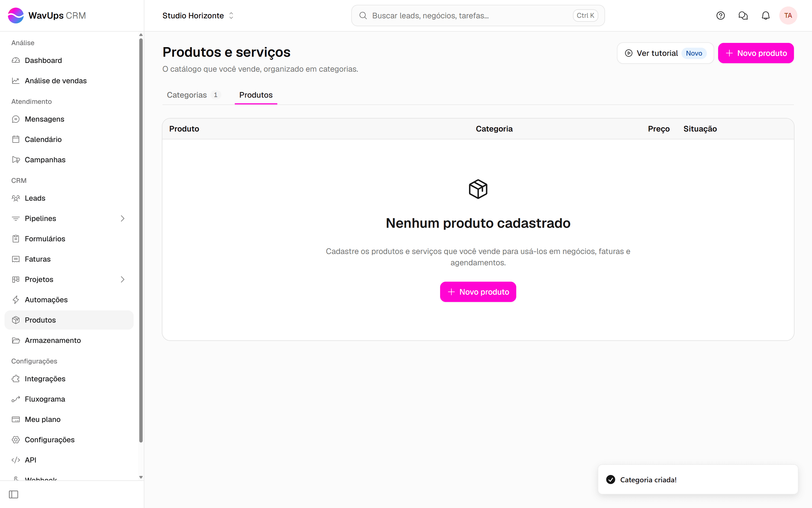The image size is (812, 508).
Task: Open Fluxograma in sidebar
Action: click(69, 399)
